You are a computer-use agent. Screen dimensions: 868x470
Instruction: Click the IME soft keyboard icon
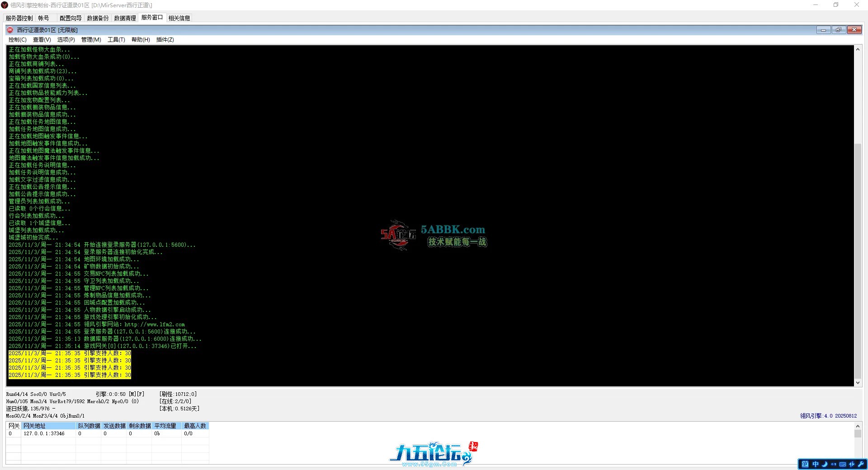[843, 464]
